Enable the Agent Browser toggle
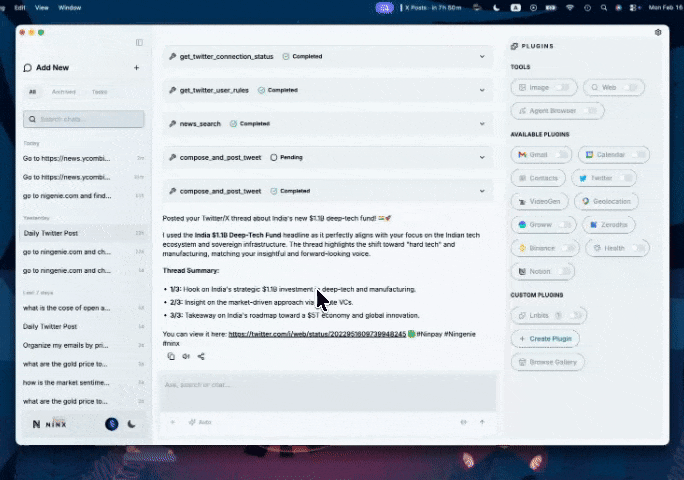The image size is (684, 480). (590, 110)
